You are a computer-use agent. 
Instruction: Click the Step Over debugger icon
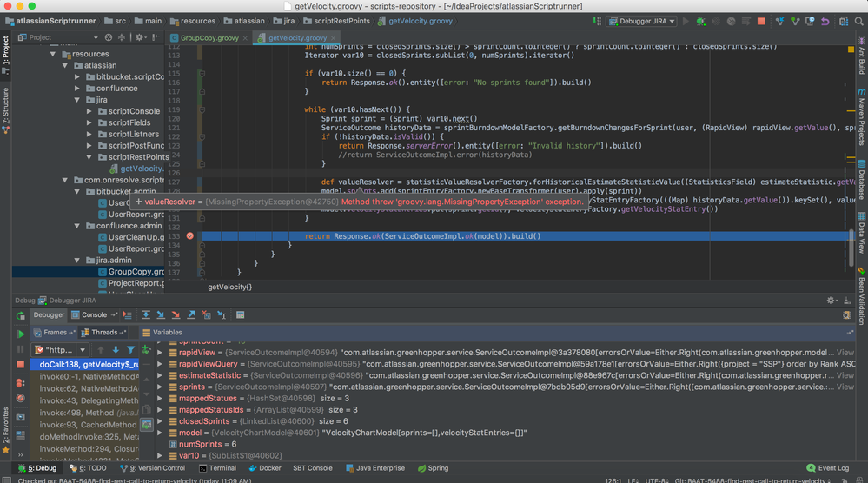pyautogui.click(x=146, y=314)
